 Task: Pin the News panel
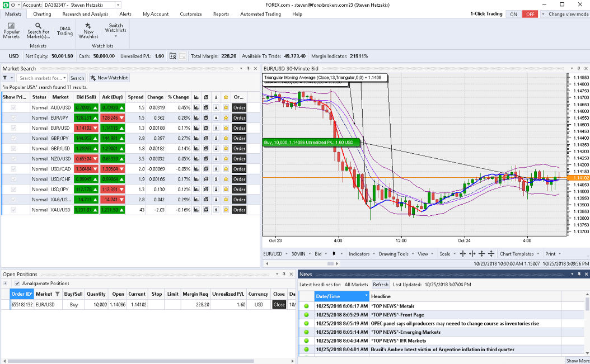click(579, 274)
